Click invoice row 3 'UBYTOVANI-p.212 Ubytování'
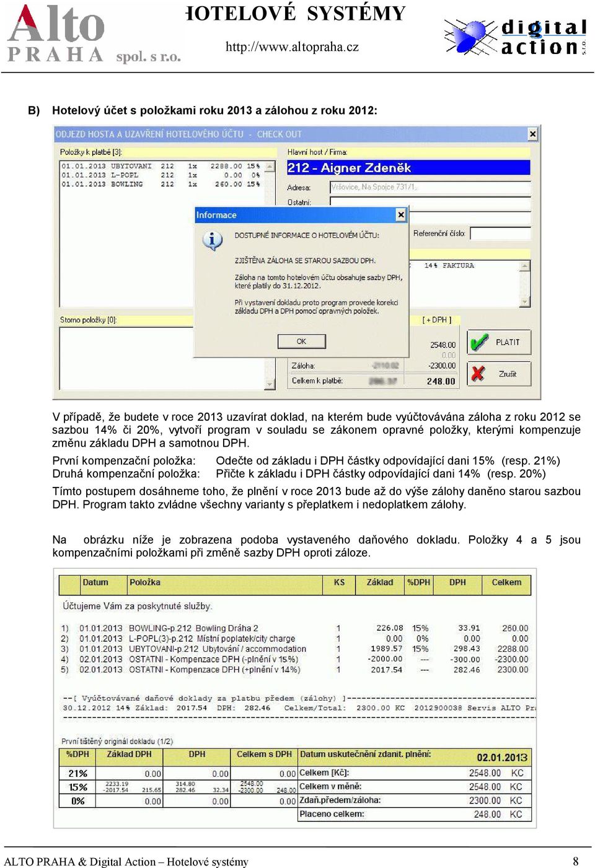The image size is (595, 868). [x=294, y=649]
